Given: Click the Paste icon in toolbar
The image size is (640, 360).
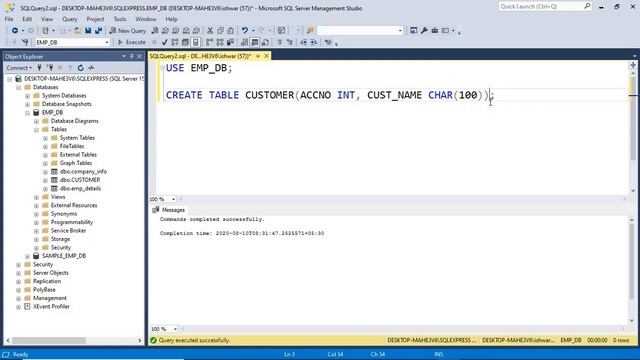Looking at the screenshot, I should [231, 31].
